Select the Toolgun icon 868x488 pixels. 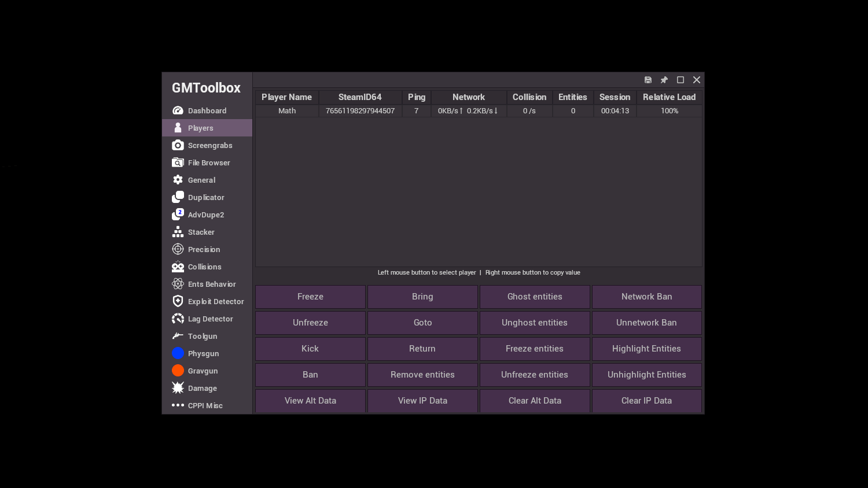178,336
